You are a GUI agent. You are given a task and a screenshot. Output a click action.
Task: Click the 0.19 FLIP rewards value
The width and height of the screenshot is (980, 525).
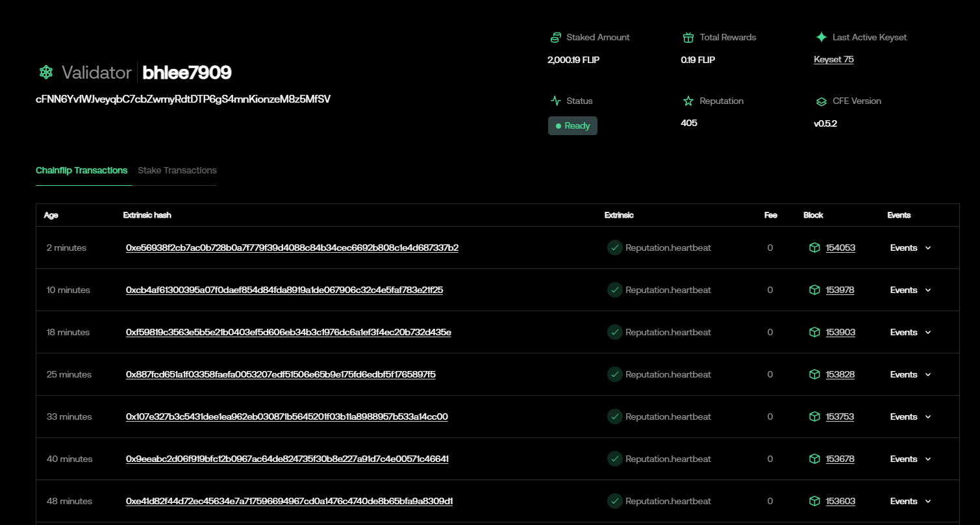[697, 60]
